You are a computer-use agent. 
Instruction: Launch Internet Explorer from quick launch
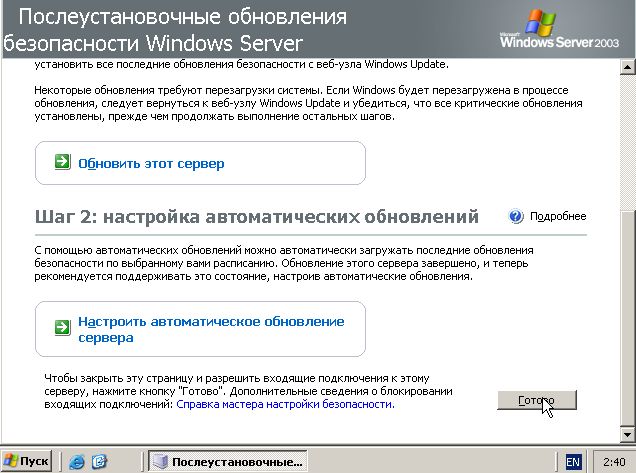pos(77,461)
